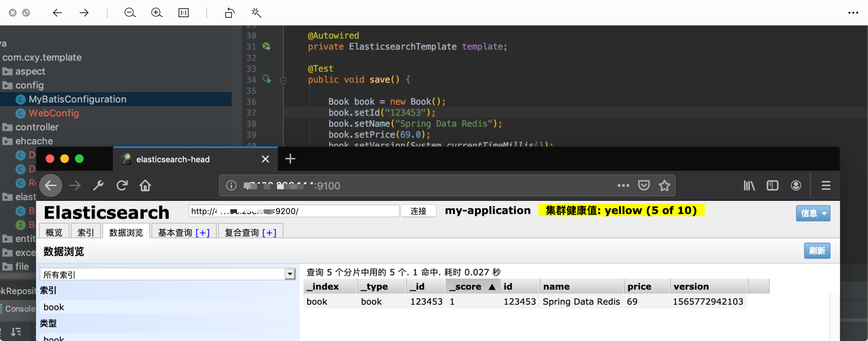Open the browser developer wrench tool
The height and width of the screenshot is (341, 868).
(x=98, y=185)
